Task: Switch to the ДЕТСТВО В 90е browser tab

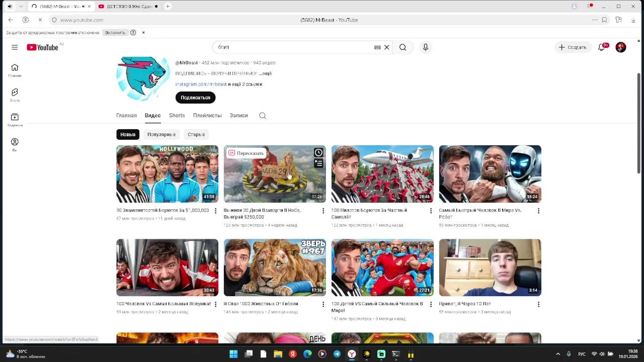Action: coord(128,7)
